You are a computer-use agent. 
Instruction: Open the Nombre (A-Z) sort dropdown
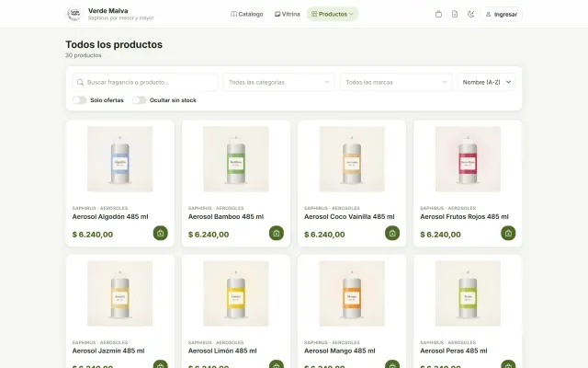tap(486, 82)
